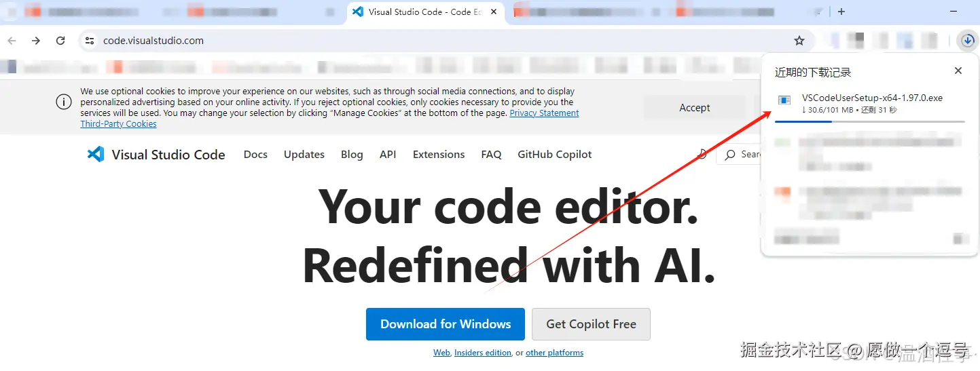Toggle the site theme icon beside search
The height and width of the screenshot is (371, 980).
pyautogui.click(x=703, y=155)
